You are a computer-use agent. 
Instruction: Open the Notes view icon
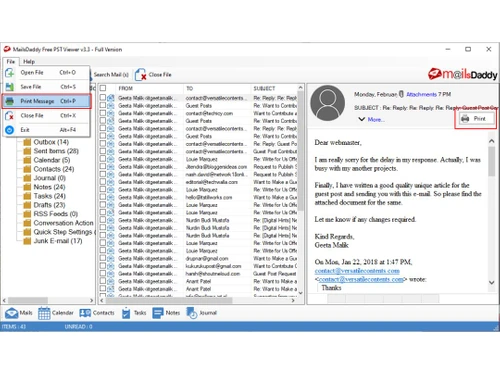point(158,313)
